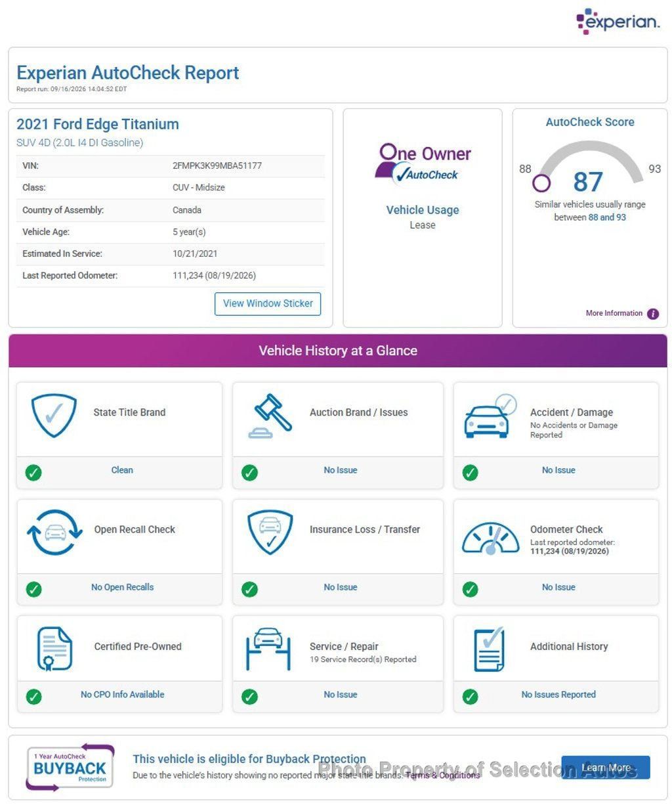Click green checkmark in Accident / Damage card

[470, 472]
